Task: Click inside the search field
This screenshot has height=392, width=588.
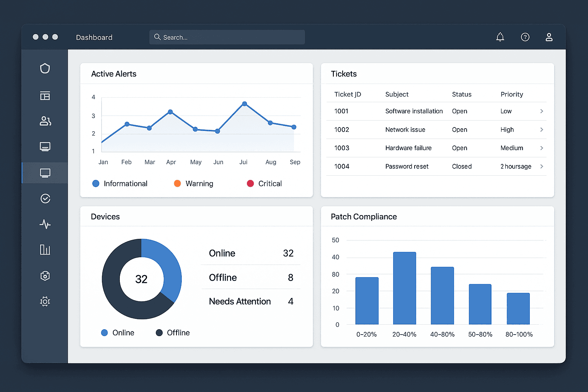Action: click(227, 37)
